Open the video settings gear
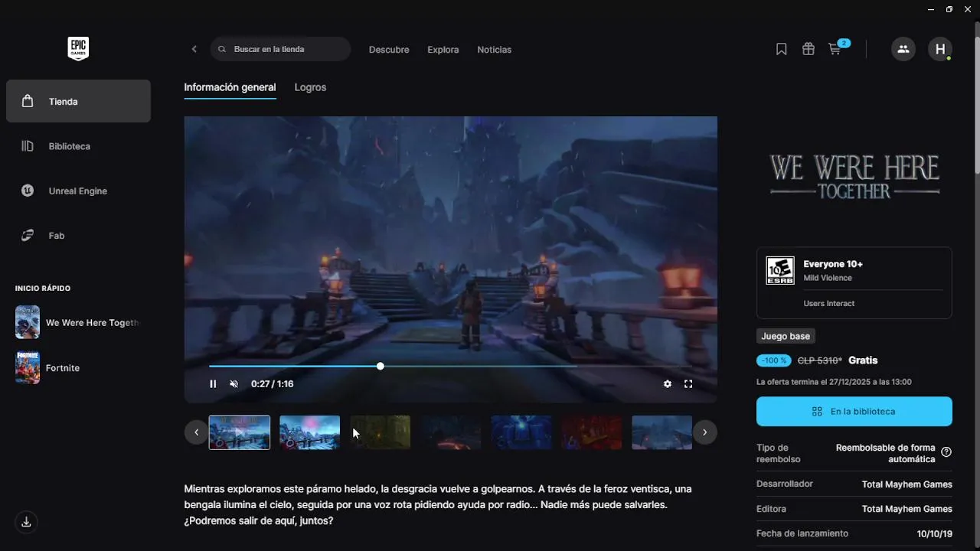 click(x=668, y=384)
